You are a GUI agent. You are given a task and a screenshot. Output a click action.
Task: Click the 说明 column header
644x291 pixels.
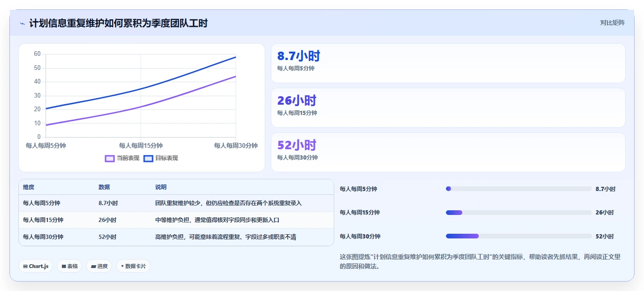pos(161,187)
